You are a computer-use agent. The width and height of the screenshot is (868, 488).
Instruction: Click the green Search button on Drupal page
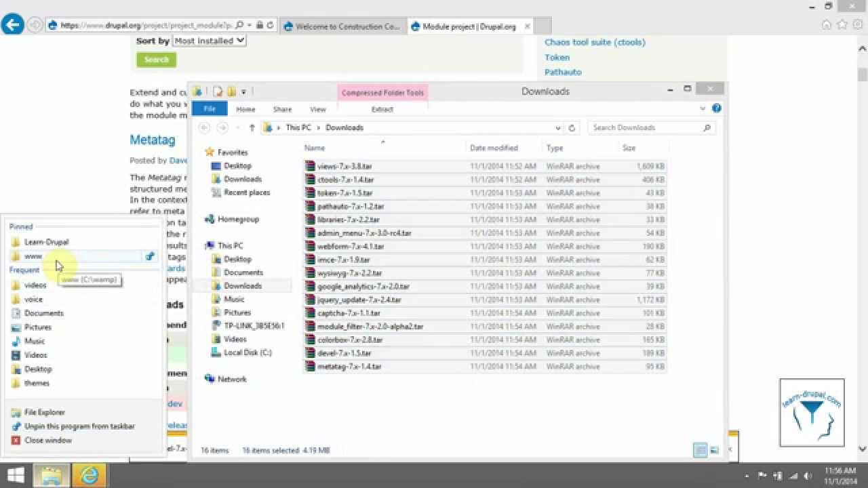click(156, 60)
